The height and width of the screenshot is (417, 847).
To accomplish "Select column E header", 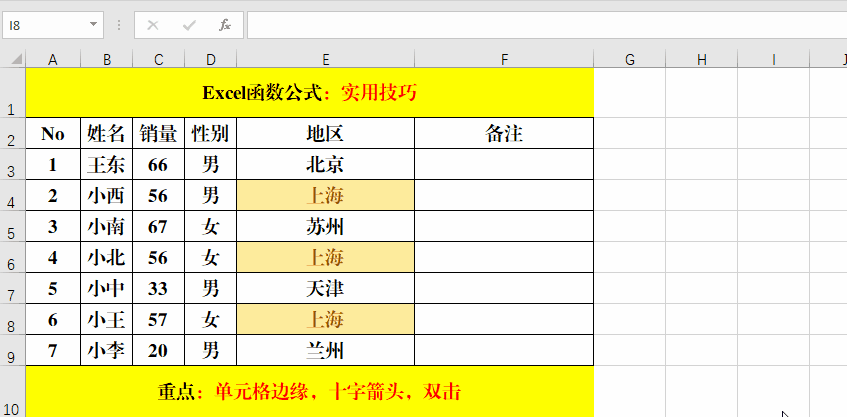I will (x=326, y=59).
